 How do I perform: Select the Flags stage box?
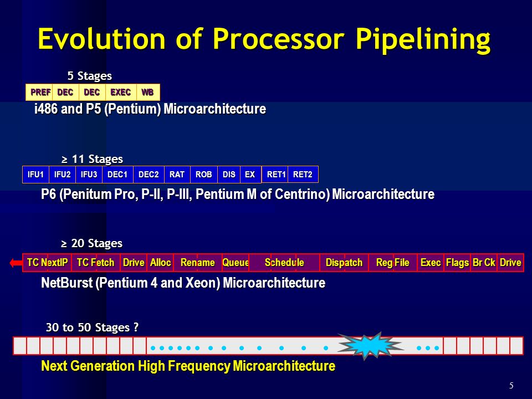click(x=457, y=263)
